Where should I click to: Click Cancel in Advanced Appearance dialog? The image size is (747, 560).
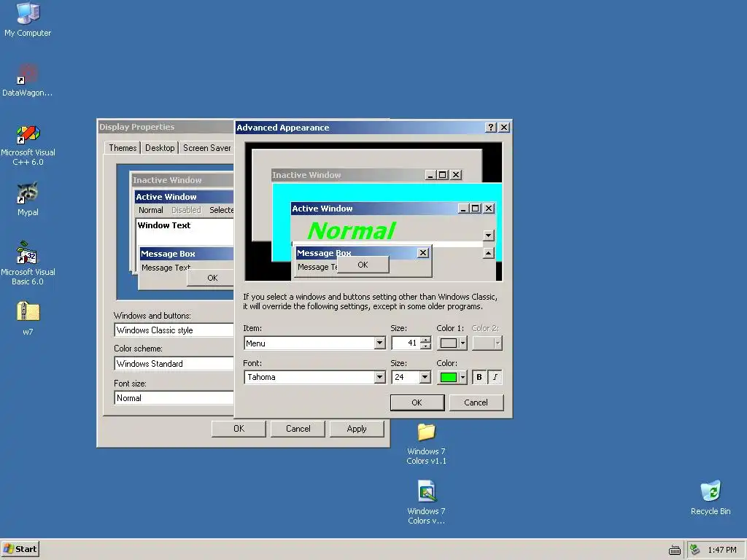(x=476, y=402)
